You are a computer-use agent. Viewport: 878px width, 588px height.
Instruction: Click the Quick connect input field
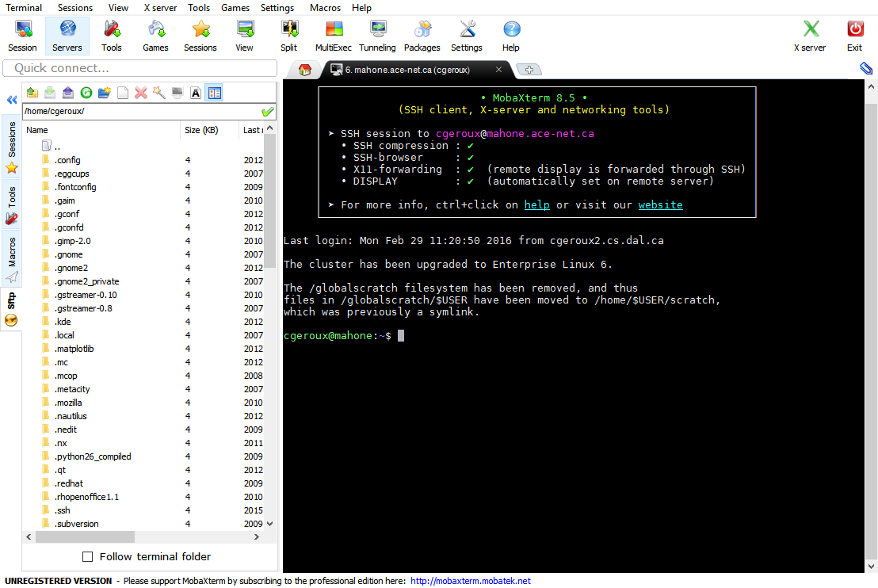pyautogui.click(x=140, y=68)
